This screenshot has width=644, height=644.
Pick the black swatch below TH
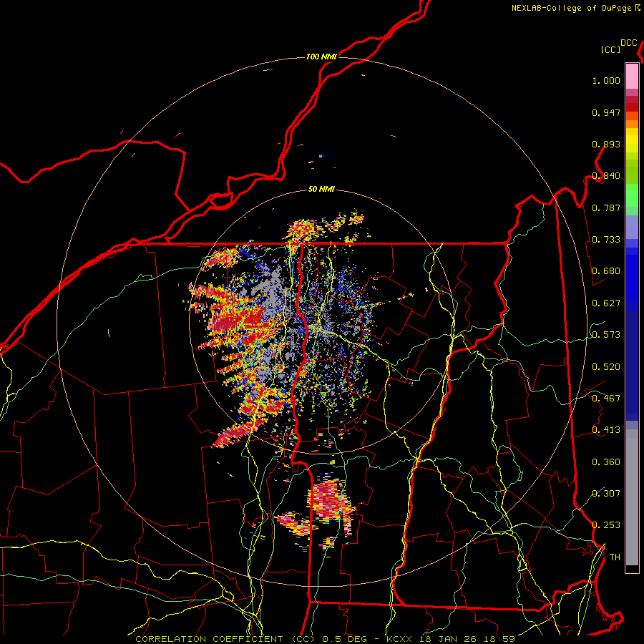click(x=632, y=568)
